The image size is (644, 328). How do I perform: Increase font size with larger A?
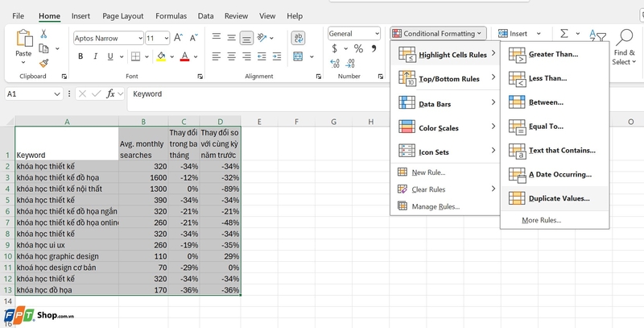click(x=178, y=38)
